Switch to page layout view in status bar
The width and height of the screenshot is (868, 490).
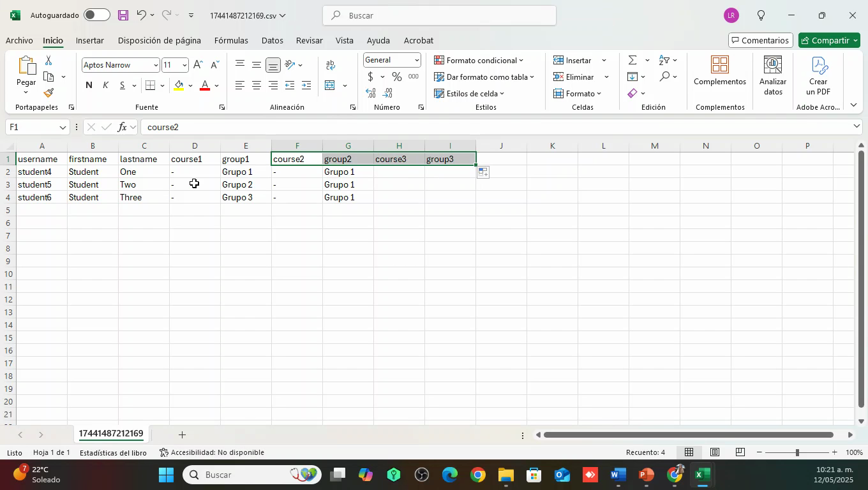coord(715,452)
